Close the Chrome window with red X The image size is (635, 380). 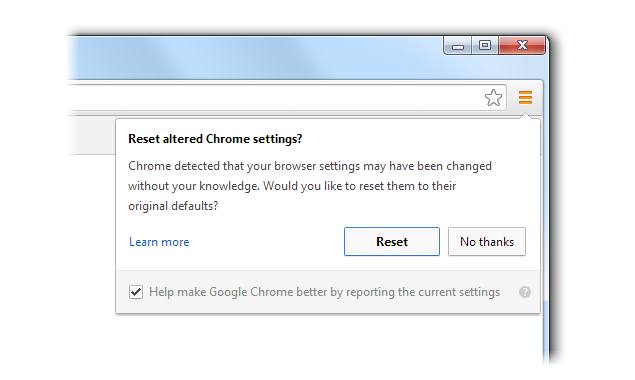[522, 45]
